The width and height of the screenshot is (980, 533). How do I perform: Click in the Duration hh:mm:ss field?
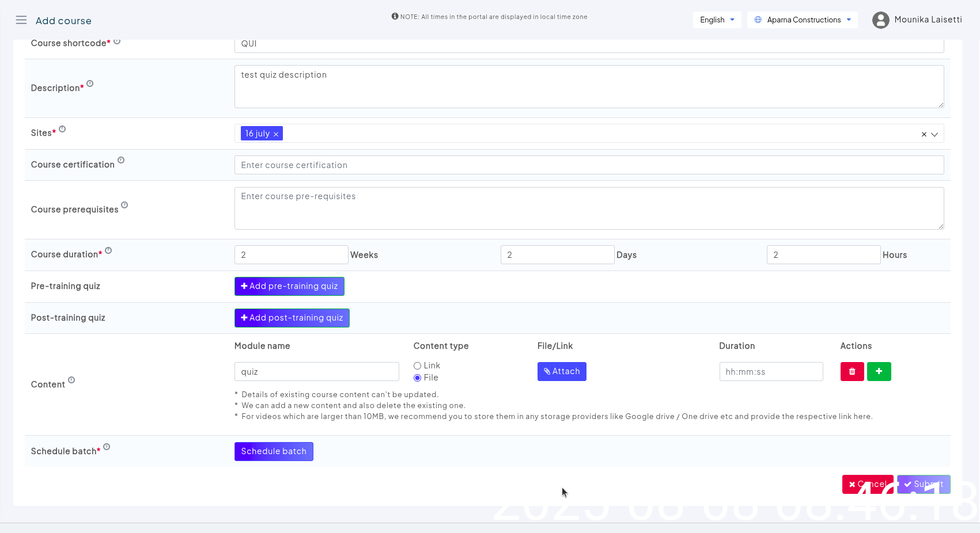[771, 372]
